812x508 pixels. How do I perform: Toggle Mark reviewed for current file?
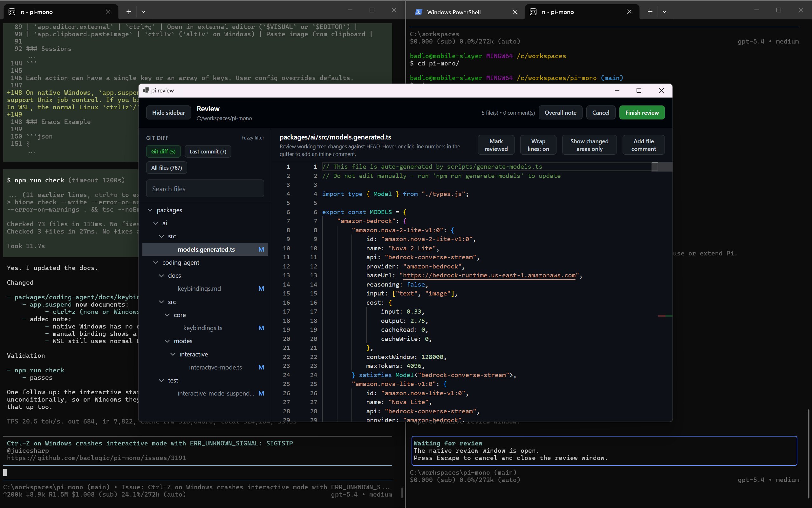coord(496,145)
